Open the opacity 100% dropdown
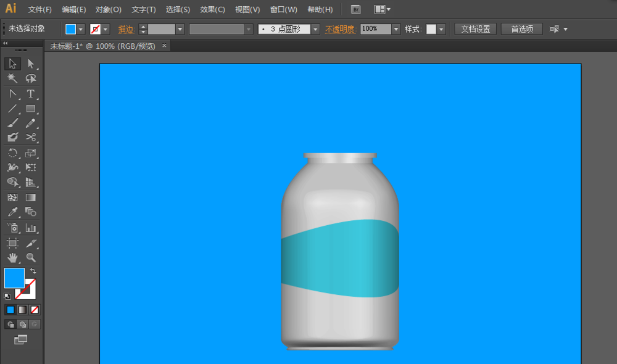Image resolution: width=617 pixels, height=364 pixels. pyautogui.click(x=396, y=29)
